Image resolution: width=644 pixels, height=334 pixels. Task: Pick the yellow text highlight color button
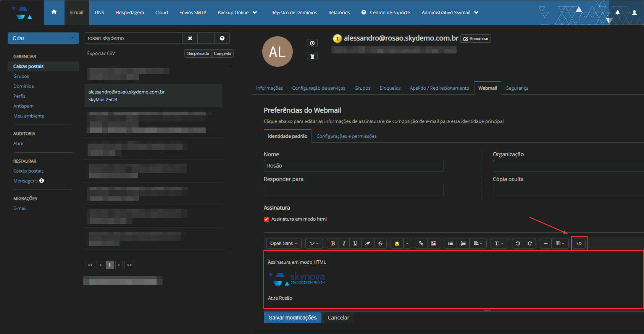pos(397,244)
